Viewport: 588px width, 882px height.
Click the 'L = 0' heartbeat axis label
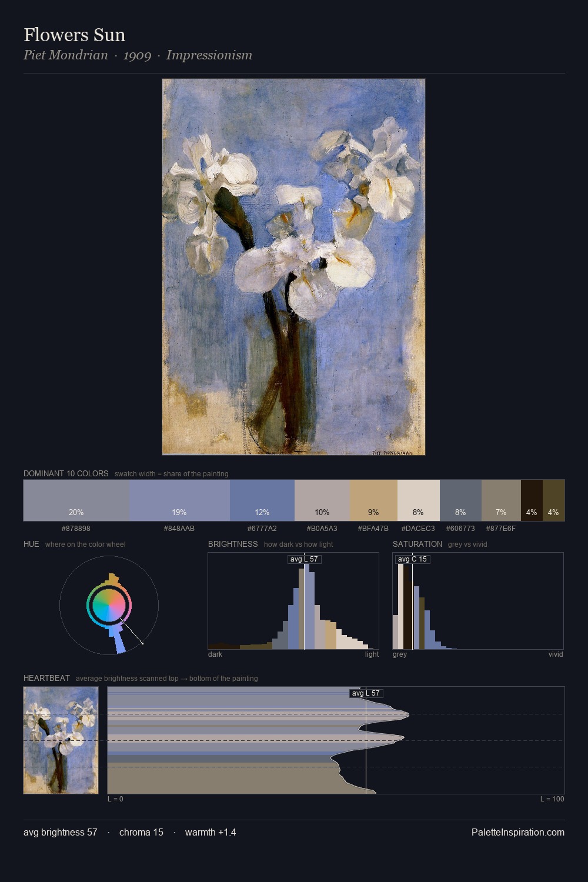[115, 799]
